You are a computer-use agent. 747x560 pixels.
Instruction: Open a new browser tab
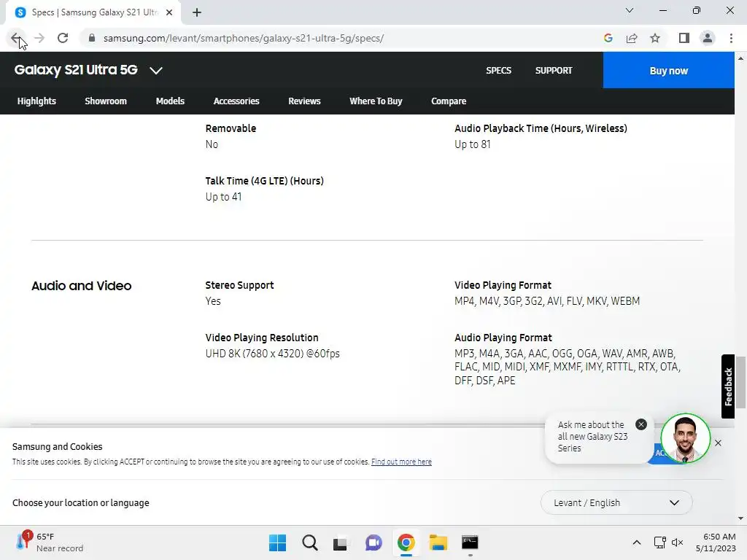[197, 12]
